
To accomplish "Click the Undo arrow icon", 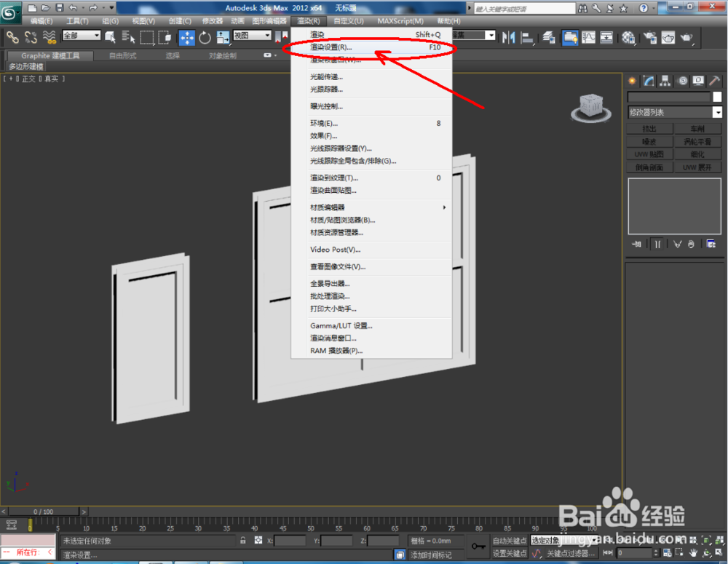I will 73,7.
